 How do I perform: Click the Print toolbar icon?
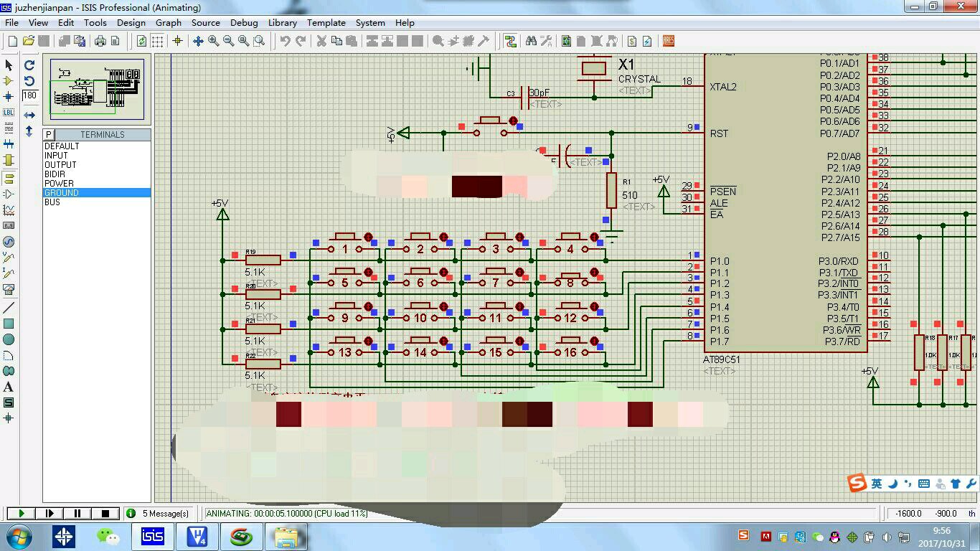point(100,41)
